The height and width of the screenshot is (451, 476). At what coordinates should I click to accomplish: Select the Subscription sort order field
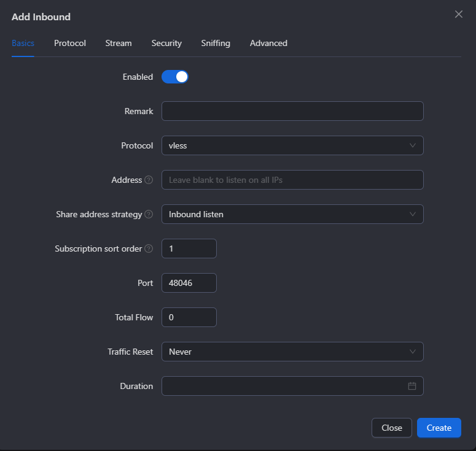point(189,249)
